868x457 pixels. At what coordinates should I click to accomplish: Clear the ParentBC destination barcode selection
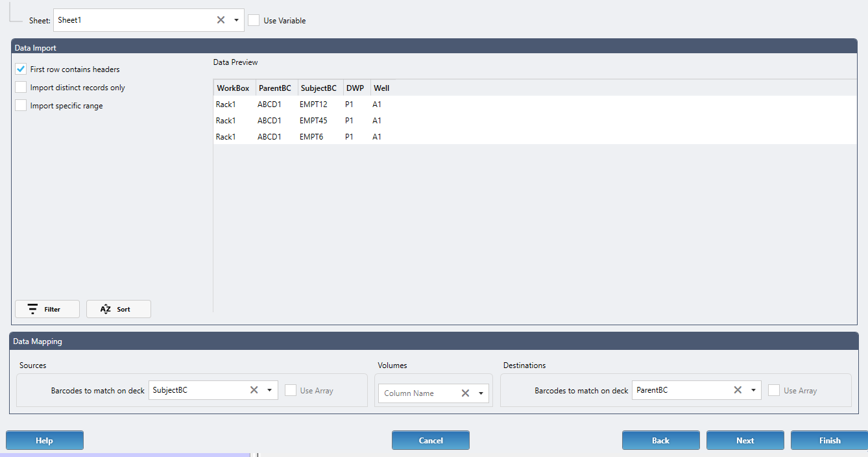click(738, 390)
